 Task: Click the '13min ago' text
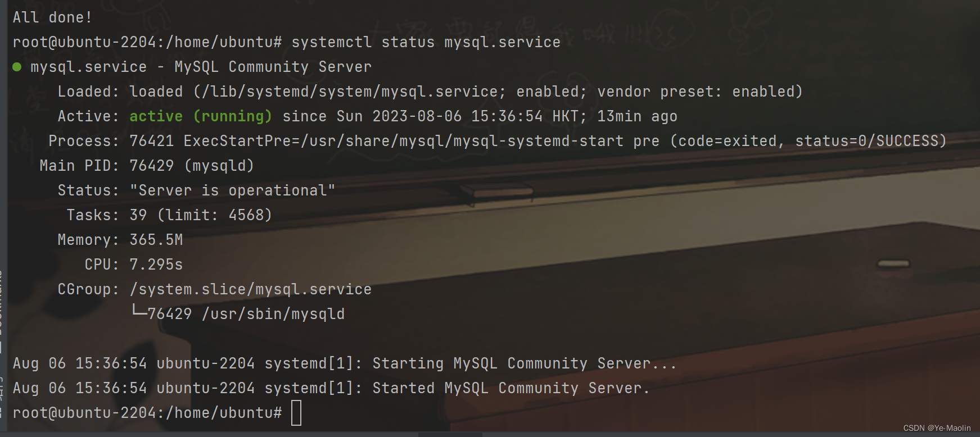(x=637, y=116)
